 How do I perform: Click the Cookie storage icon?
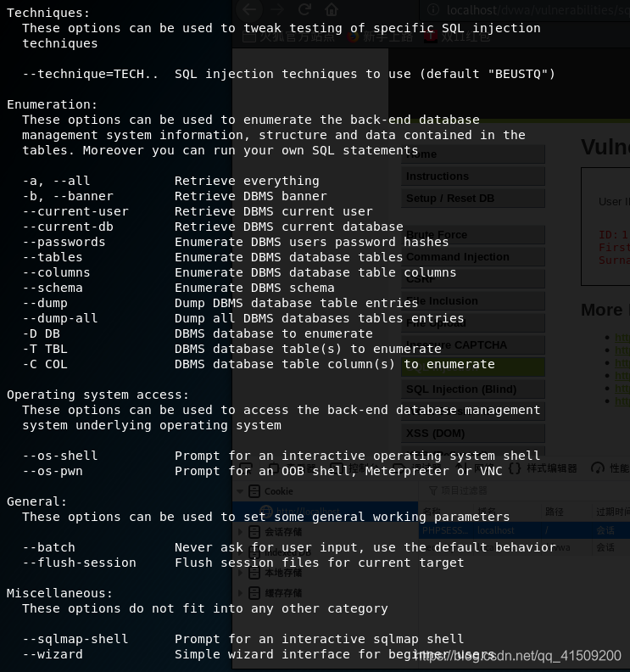point(254,491)
